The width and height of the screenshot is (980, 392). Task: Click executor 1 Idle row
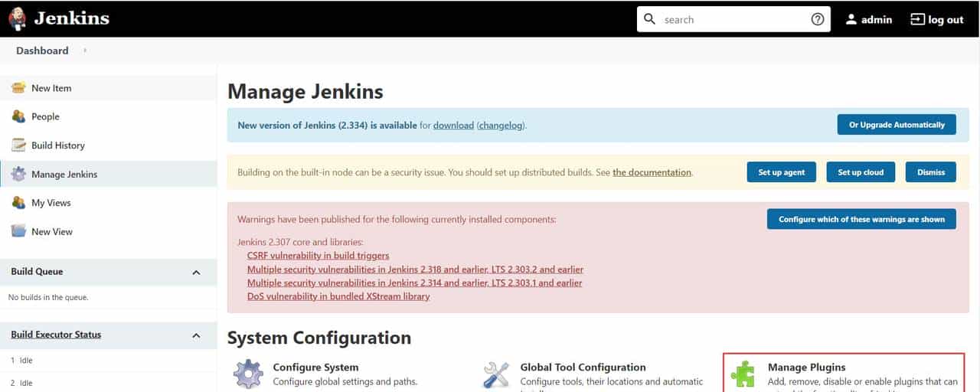pyautogui.click(x=108, y=361)
